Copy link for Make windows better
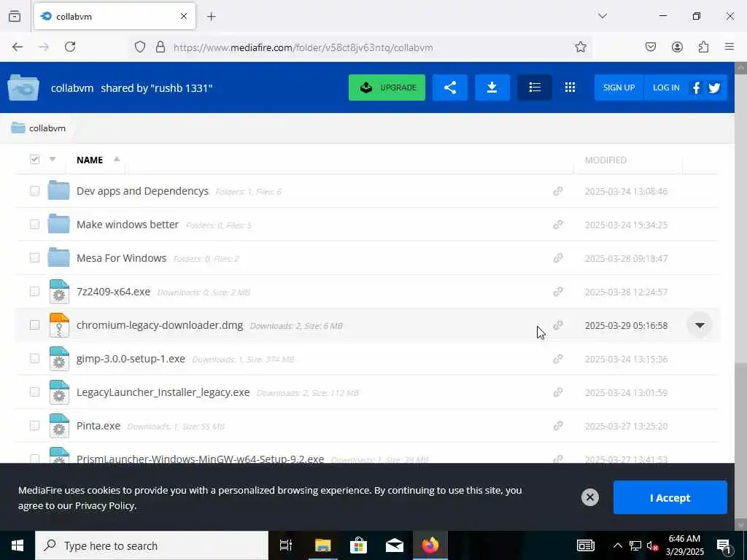Image resolution: width=747 pixels, height=560 pixels. [558, 225]
